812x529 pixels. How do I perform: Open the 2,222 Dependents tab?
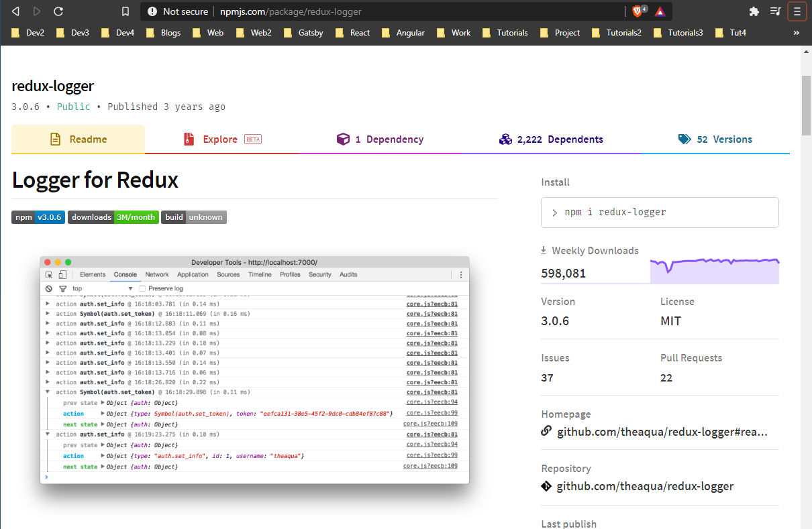coord(551,139)
